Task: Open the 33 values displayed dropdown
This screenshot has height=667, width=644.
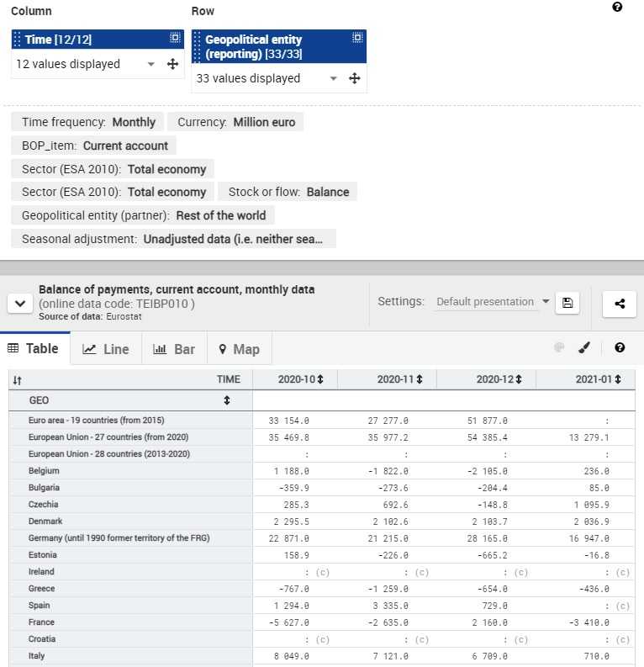Action: 334,78
